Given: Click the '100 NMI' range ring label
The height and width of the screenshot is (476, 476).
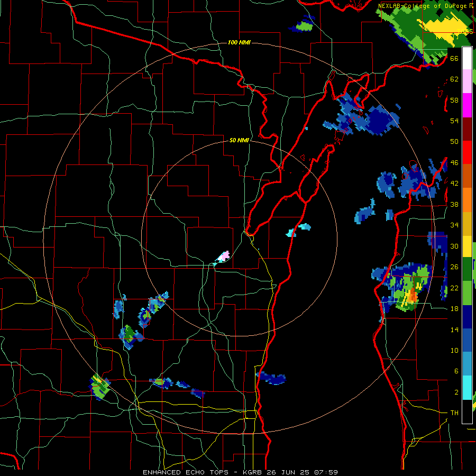Looking at the screenshot, I should tap(239, 42).
